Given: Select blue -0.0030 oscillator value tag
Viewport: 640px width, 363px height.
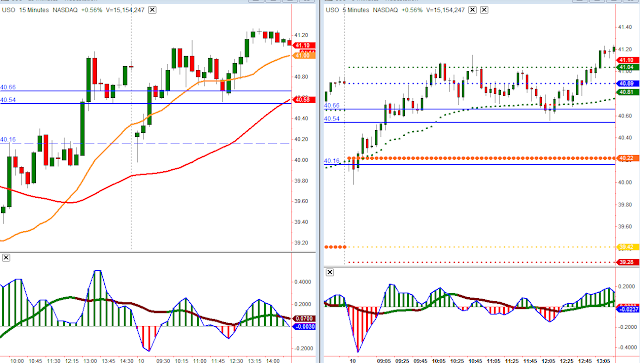Looking at the screenshot, I should click(x=304, y=327).
